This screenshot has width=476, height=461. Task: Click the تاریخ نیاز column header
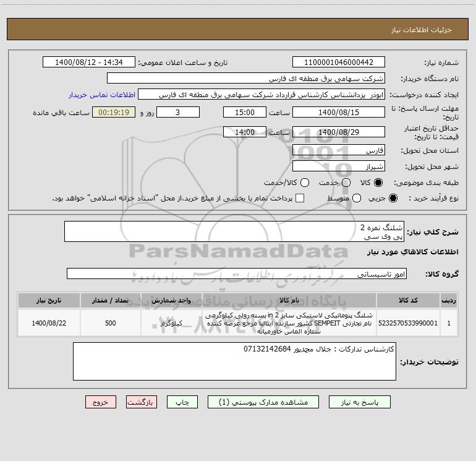[x=49, y=300]
